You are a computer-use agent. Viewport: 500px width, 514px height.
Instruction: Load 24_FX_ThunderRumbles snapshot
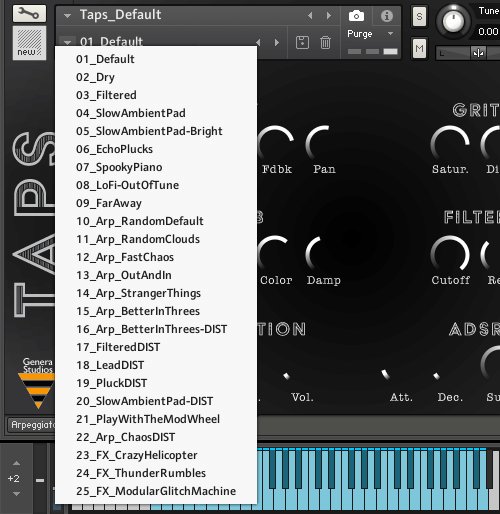coord(156,473)
